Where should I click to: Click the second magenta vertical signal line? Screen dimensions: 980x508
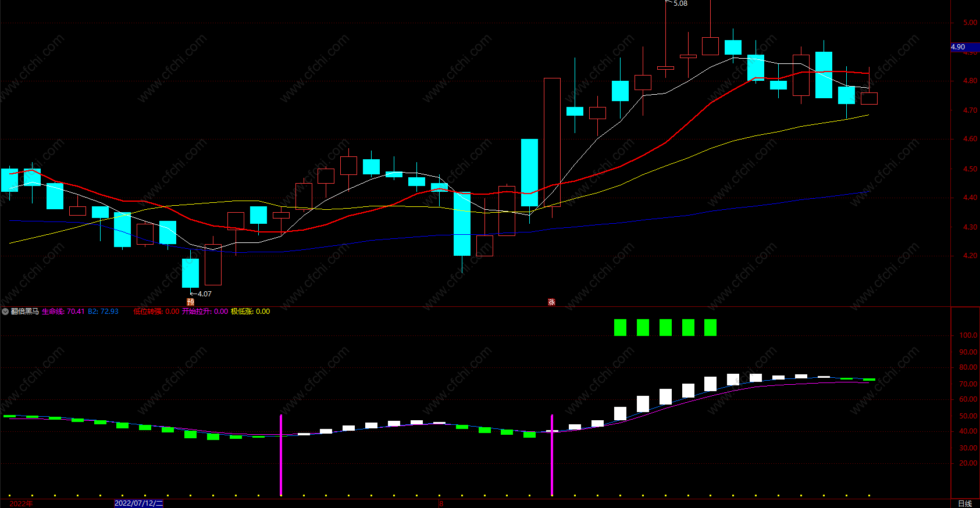(x=552, y=455)
